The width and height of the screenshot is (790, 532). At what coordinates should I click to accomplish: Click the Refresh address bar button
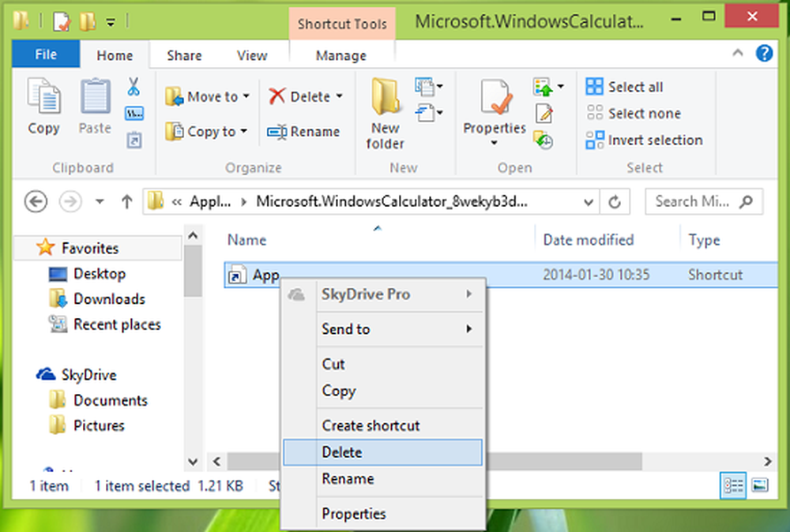(614, 202)
